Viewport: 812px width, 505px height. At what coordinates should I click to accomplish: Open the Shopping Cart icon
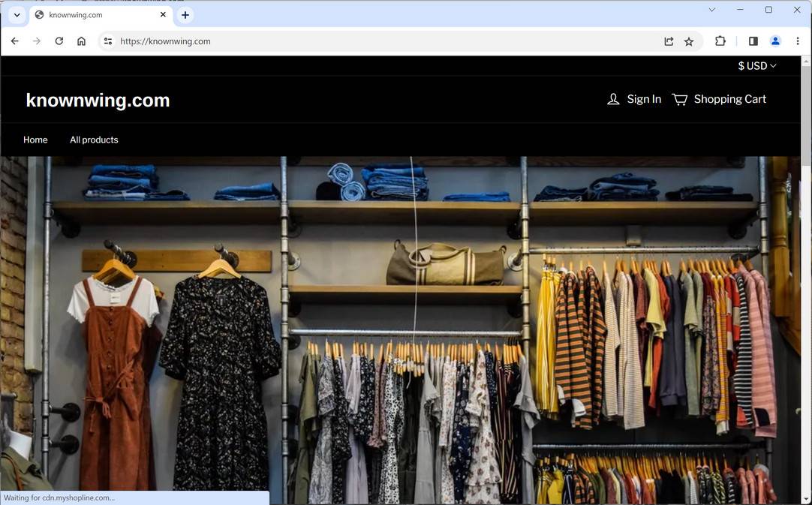tap(680, 98)
